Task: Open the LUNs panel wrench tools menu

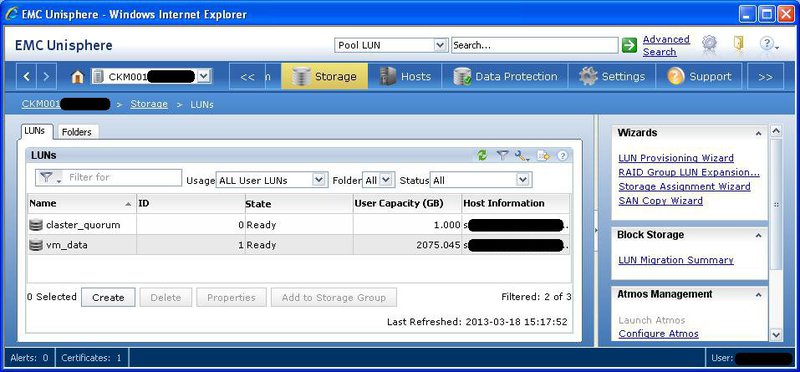Action: (x=521, y=156)
